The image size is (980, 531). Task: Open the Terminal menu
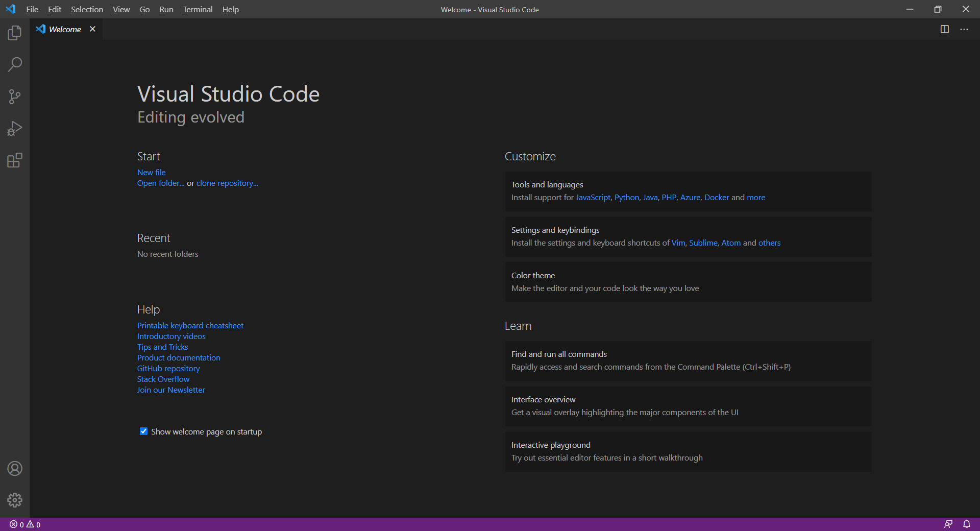[198, 9]
